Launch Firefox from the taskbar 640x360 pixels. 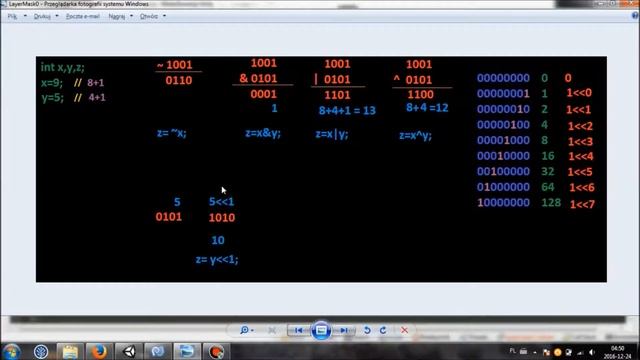pos(99,351)
